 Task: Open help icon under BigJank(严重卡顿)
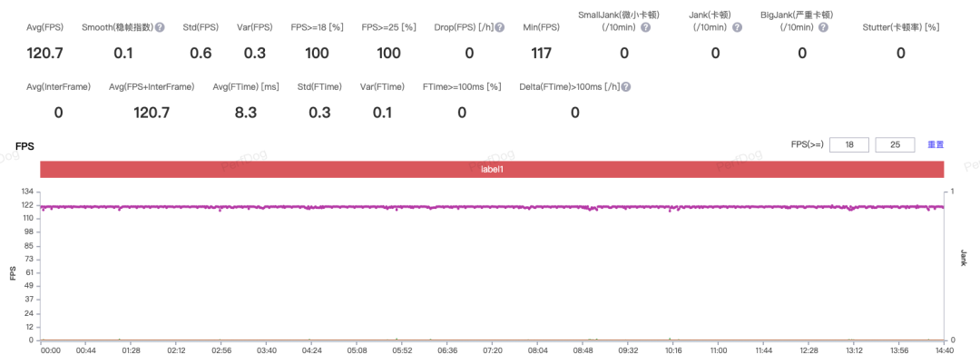(823, 27)
